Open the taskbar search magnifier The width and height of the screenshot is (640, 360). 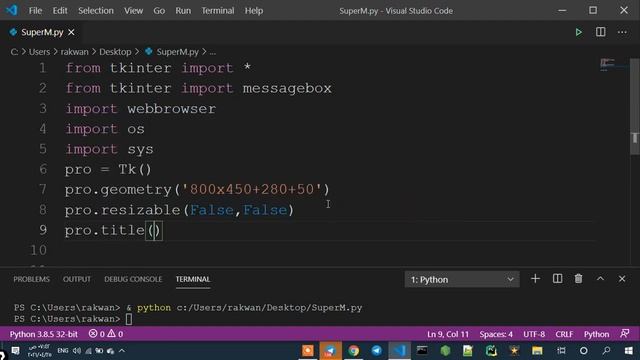(x=607, y=351)
